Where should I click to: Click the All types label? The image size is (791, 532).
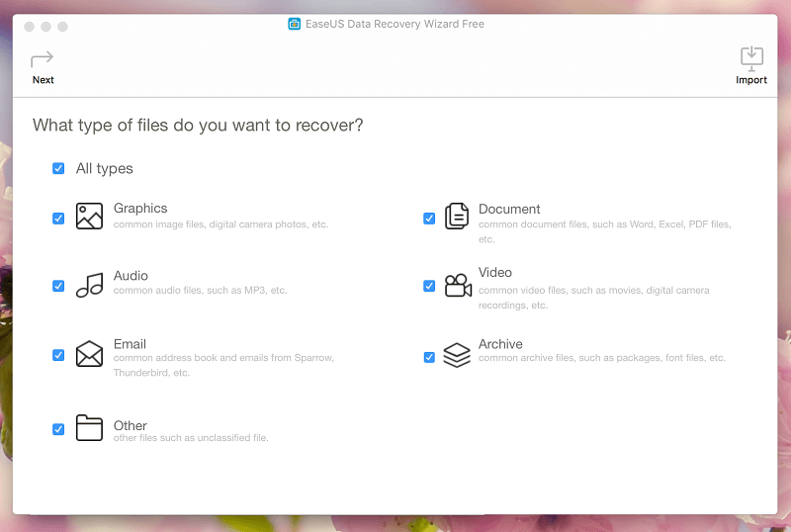(x=105, y=168)
